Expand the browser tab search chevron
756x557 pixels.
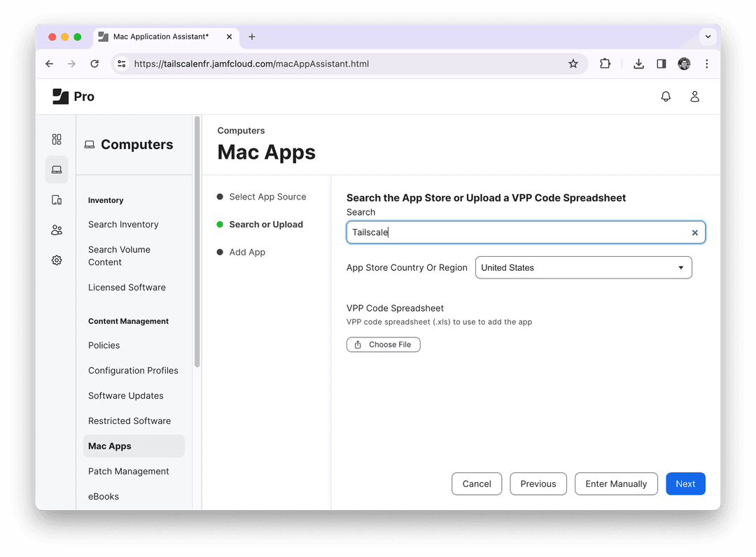pos(708,36)
